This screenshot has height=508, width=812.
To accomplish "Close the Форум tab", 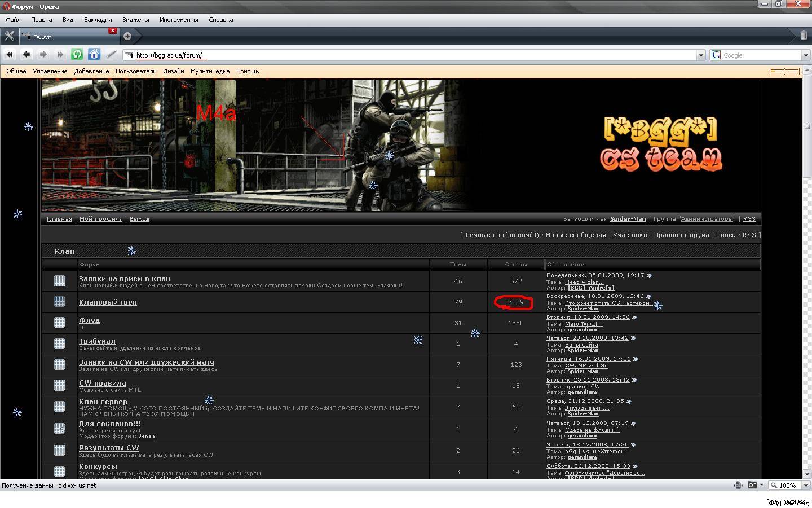I will (113, 30).
